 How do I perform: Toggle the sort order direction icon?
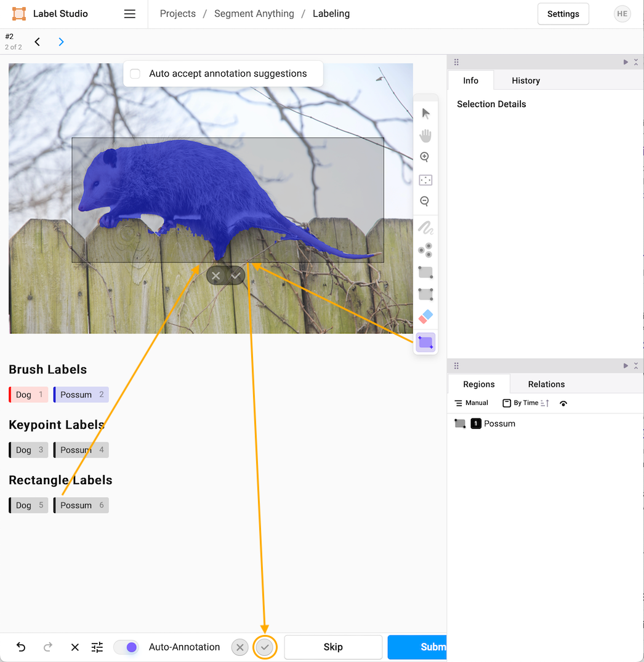click(x=545, y=403)
